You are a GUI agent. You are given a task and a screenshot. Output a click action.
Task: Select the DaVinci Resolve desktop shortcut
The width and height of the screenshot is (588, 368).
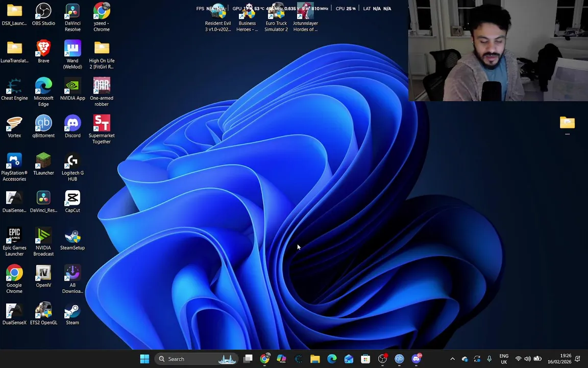tap(72, 17)
